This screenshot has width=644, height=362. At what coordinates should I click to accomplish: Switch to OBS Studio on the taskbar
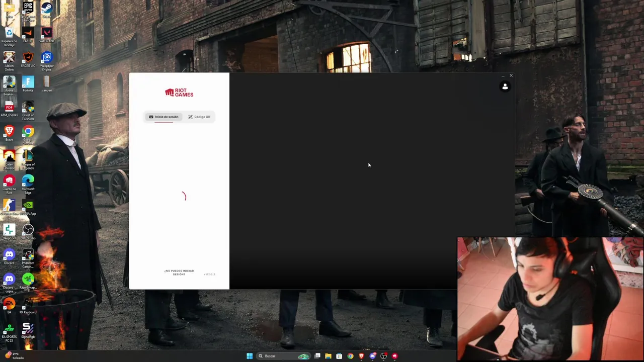(383, 356)
